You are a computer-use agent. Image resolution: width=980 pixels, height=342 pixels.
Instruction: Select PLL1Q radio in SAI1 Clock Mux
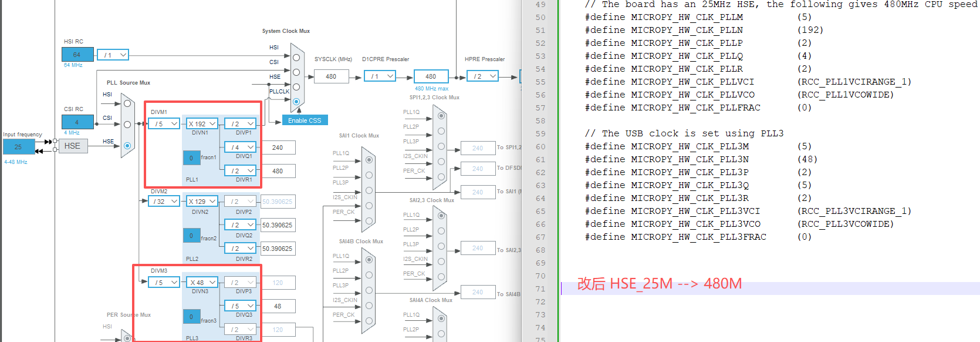[x=369, y=160]
